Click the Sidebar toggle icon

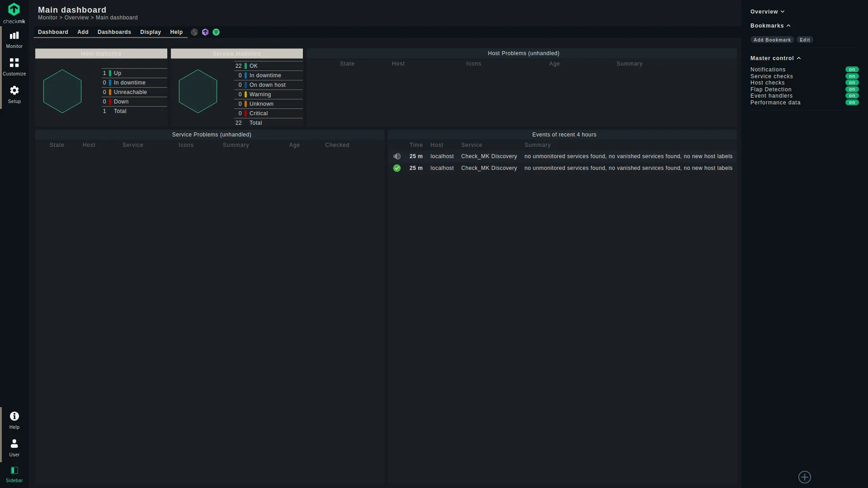[14, 471]
